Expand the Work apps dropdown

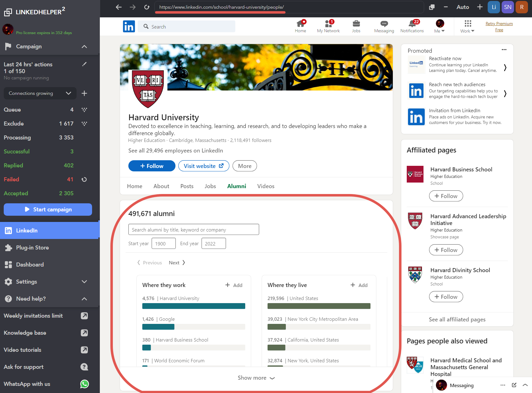pyautogui.click(x=467, y=26)
